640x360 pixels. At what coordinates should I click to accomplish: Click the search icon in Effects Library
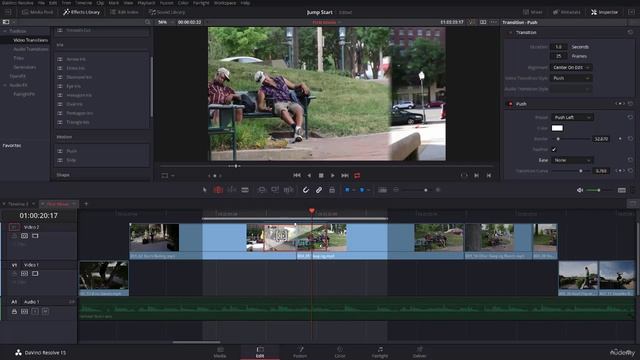(x=148, y=22)
